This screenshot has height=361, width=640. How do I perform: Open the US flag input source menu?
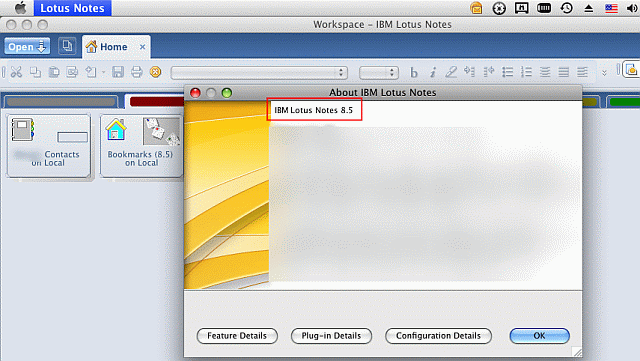[x=611, y=8]
